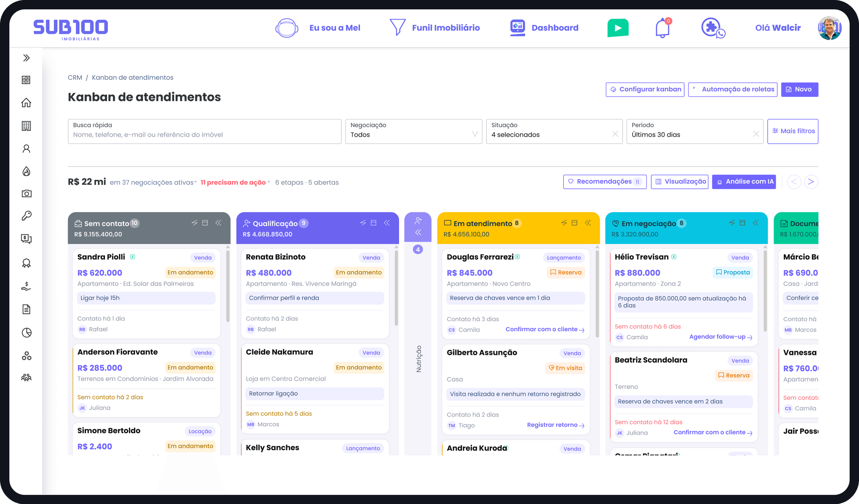Collapse the Em negociação column
This screenshot has width=859, height=504.
[x=756, y=223]
